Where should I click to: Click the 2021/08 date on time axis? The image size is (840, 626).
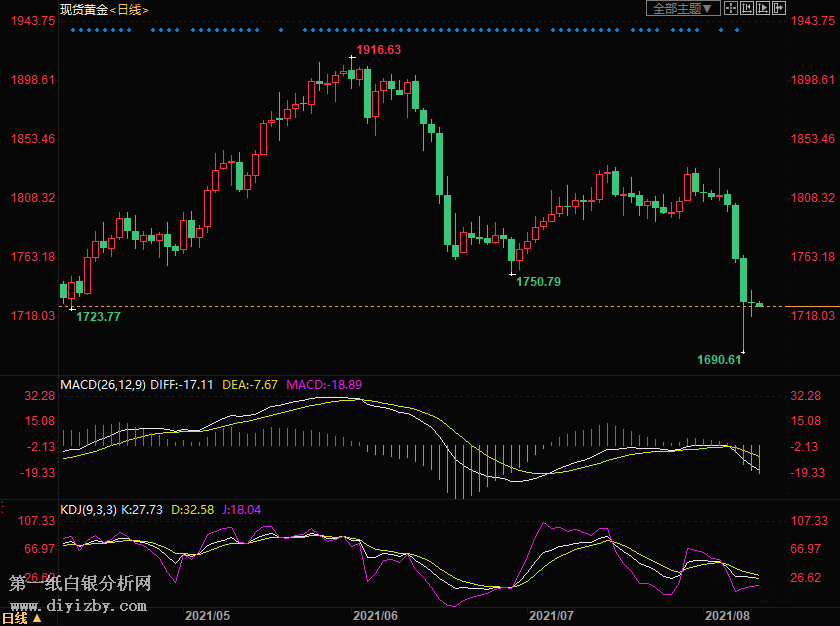(728, 615)
